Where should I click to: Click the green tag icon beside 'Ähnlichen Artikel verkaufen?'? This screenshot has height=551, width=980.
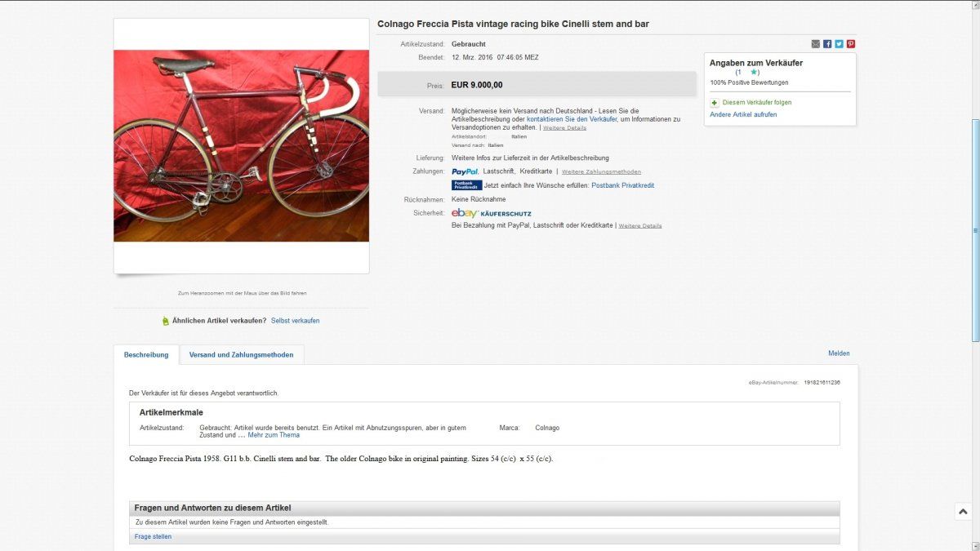166,321
